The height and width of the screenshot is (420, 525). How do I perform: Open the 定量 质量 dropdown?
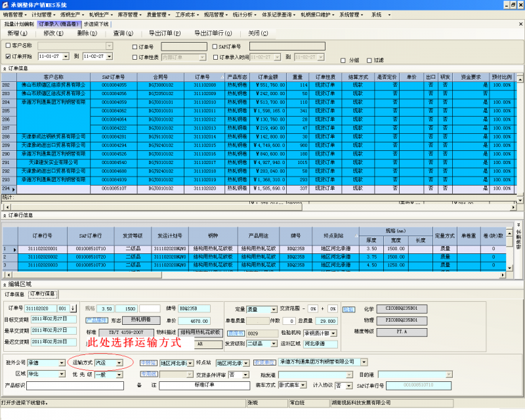274,308
